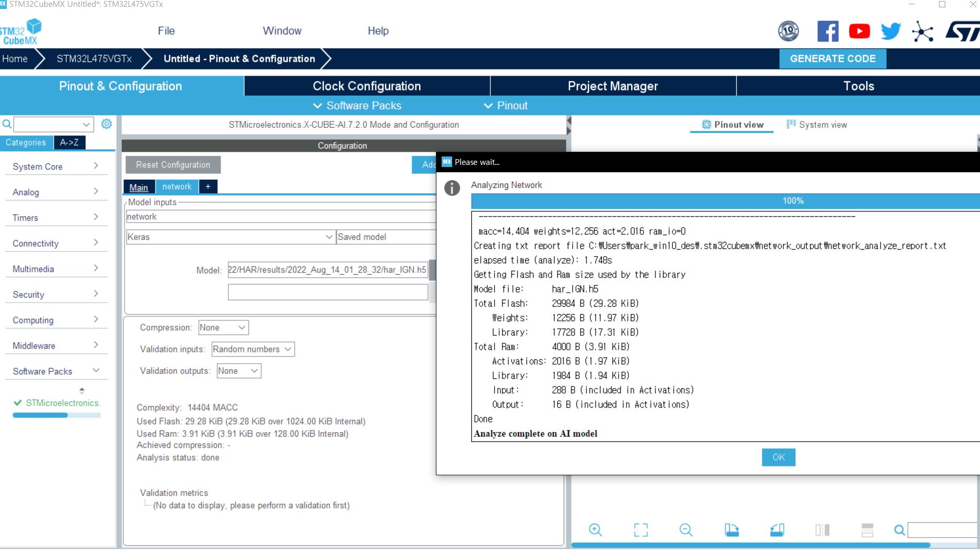
Task: Click the Twitter bird icon
Action: click(891, 32)
